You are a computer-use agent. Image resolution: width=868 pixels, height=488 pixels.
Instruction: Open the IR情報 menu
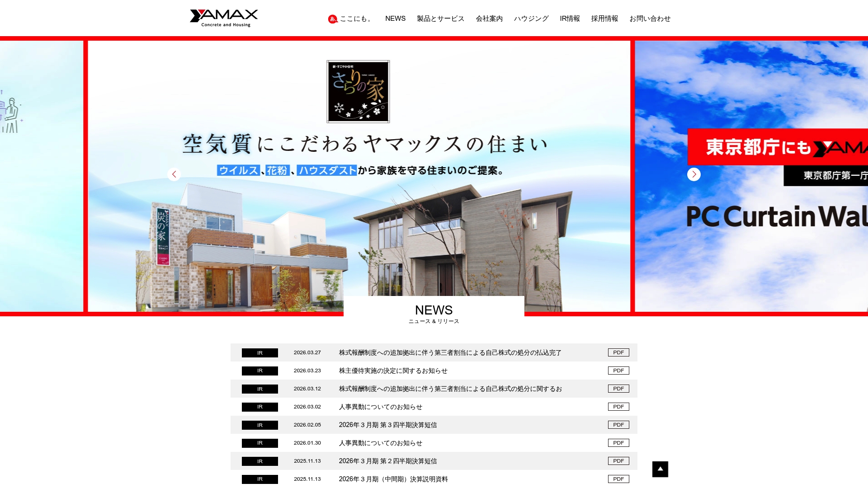(570, 19)
